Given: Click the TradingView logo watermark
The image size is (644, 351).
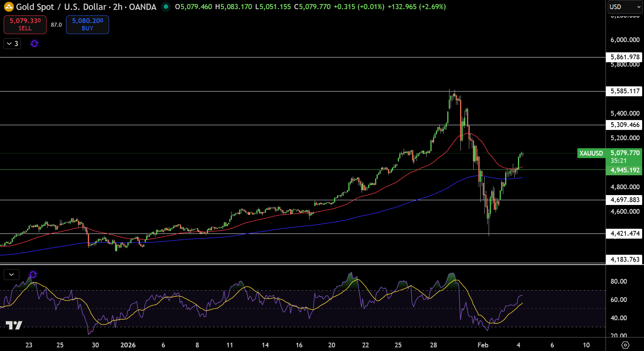Looking at the screenshot, I should pos(14,325).
